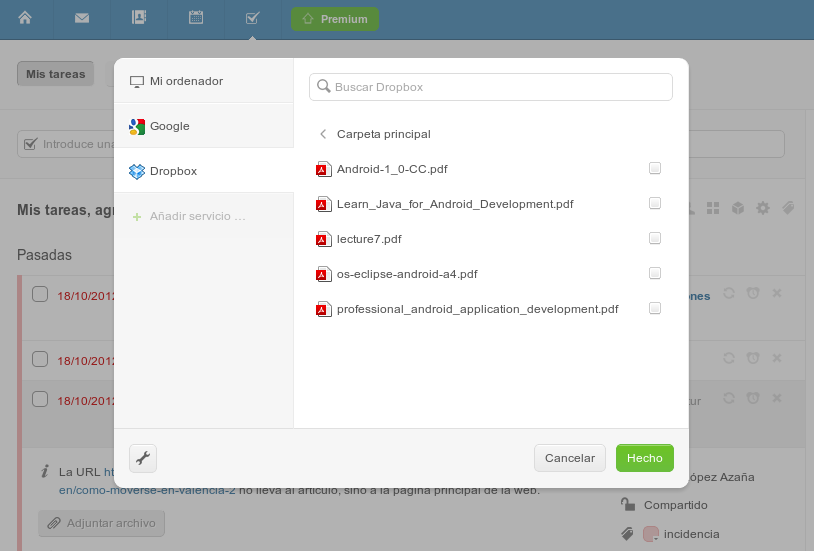
Task: Click the pink incidencia tag color swatch
Action: [650, 534]
